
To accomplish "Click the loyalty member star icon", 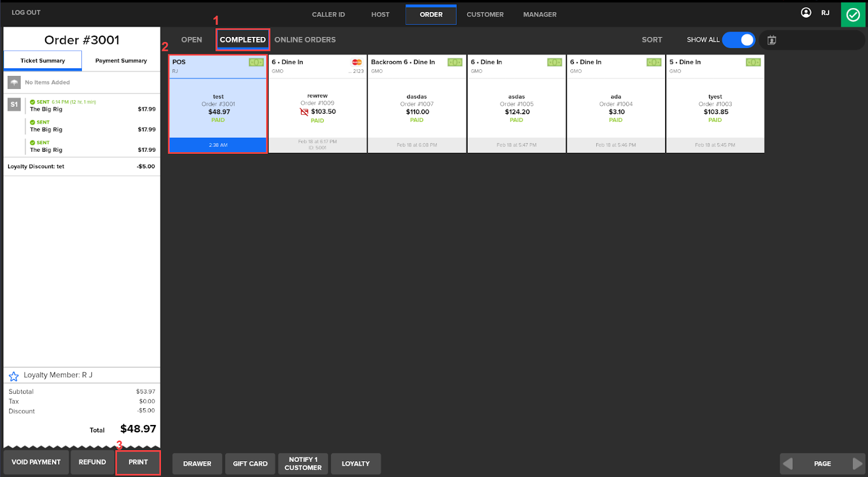I will click(14, 376).
